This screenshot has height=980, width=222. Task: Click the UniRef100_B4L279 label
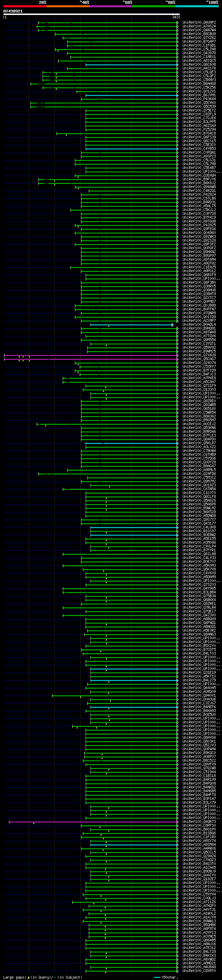199,680
